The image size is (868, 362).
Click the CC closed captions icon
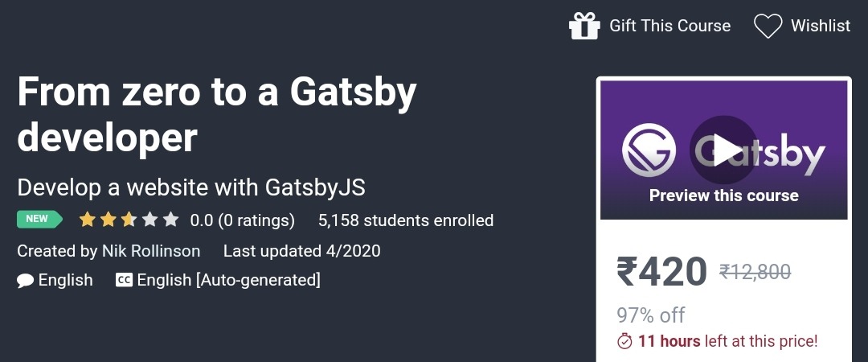(124, 280)
